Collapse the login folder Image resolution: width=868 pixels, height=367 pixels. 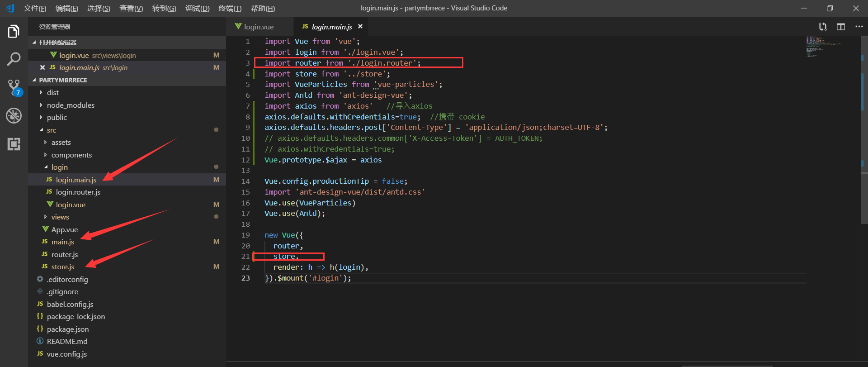45,167
